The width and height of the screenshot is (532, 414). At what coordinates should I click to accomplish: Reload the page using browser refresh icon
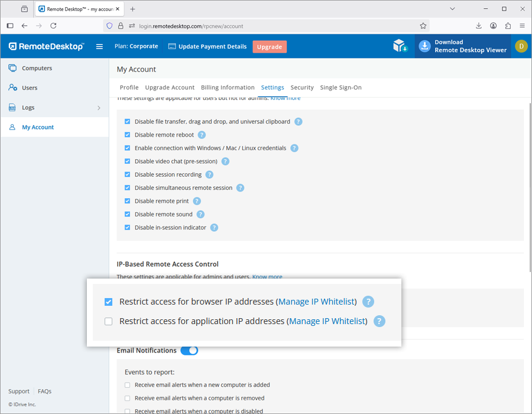(x=53, y=26)
